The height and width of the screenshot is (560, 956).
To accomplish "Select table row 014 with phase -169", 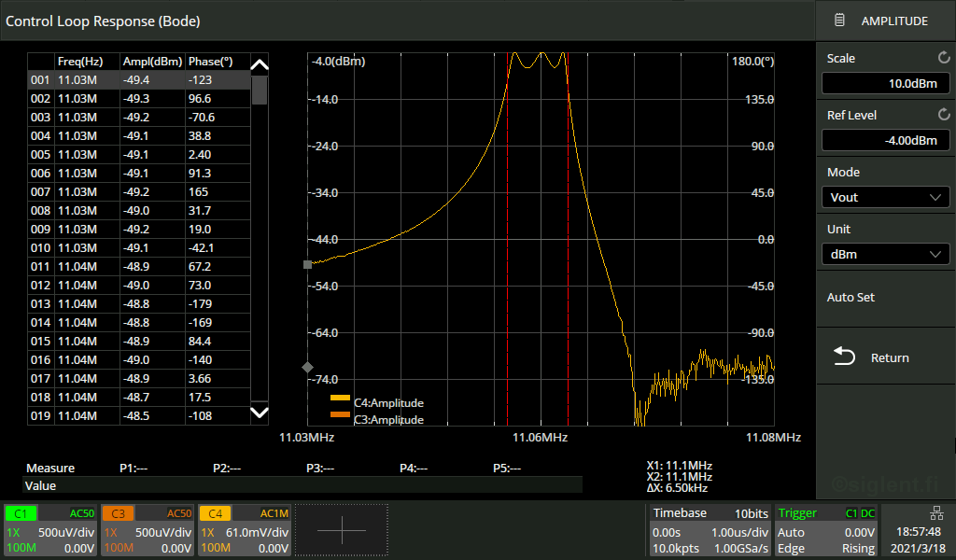I will (x=139, y=322).
